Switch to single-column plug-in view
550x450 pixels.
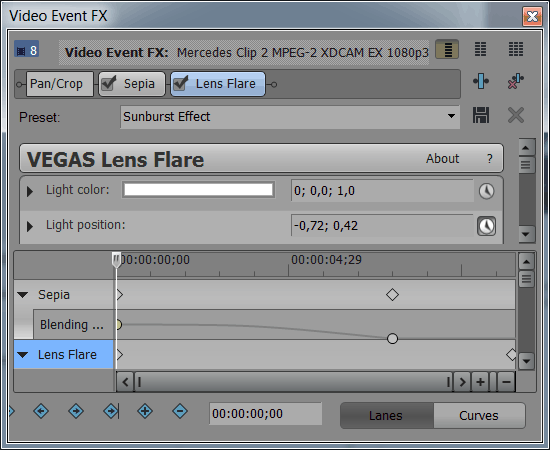pos(447,49)
